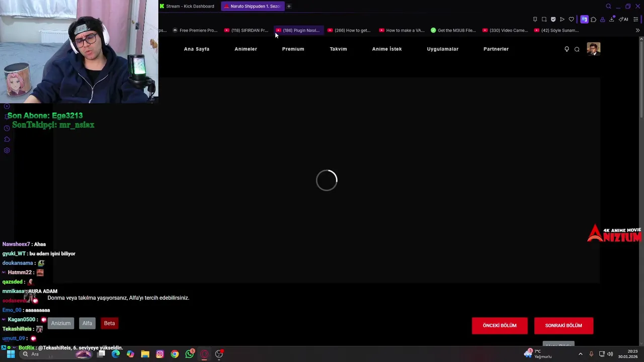Click the loading video player area
The image size is (644, 362).
point(327,180)
